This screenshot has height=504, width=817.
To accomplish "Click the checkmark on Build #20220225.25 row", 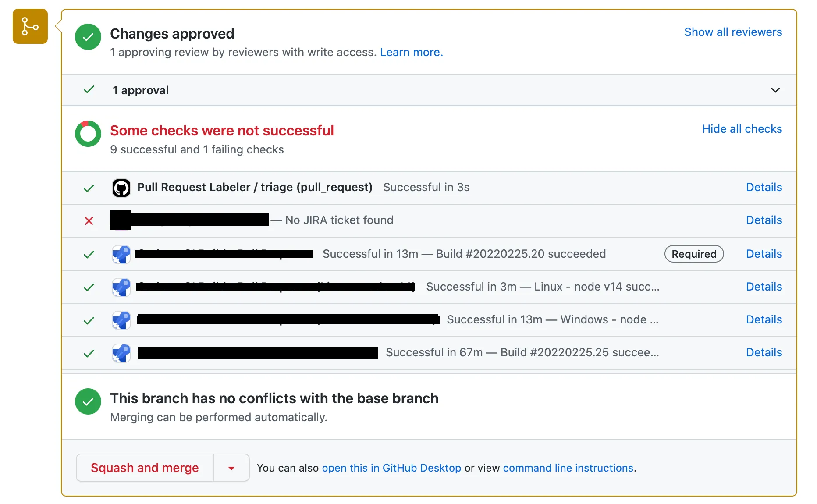I will tap(89, 353).
